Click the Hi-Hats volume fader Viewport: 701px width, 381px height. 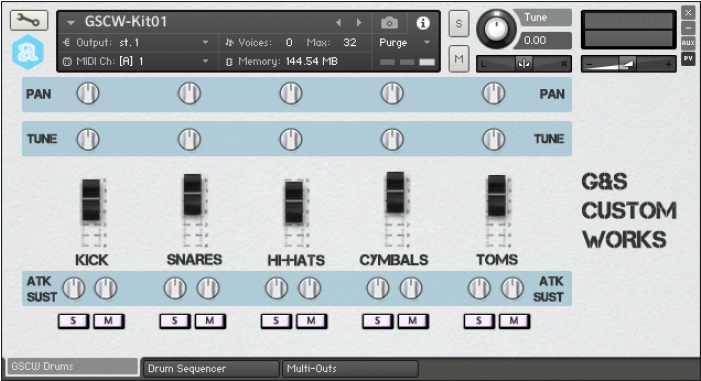pyautogui.click(x=294, y=202)
